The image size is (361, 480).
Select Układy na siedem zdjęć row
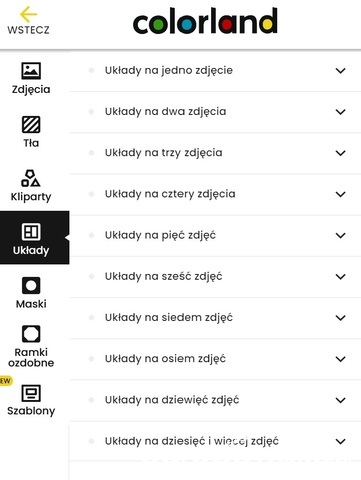coord(215,318)
